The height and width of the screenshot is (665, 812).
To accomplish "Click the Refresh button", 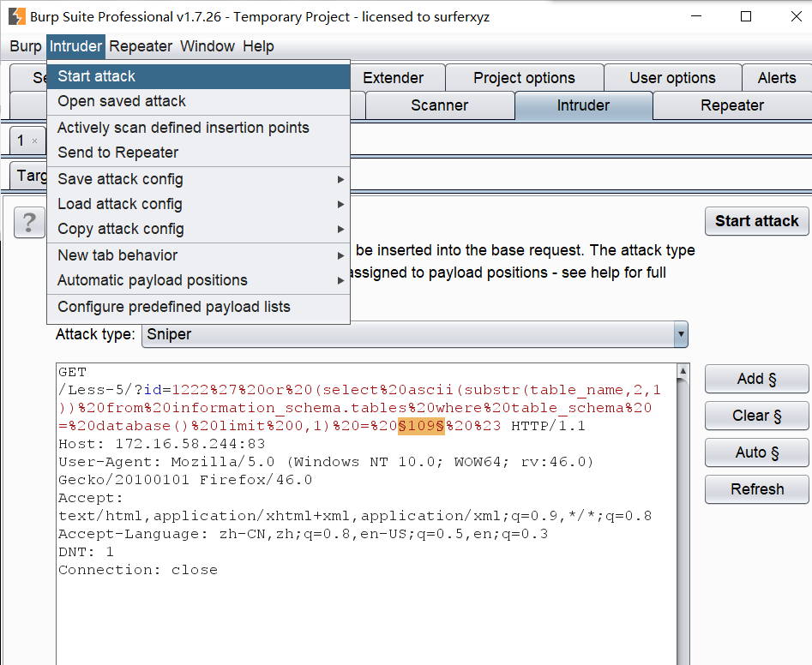I will click(756, 489).
